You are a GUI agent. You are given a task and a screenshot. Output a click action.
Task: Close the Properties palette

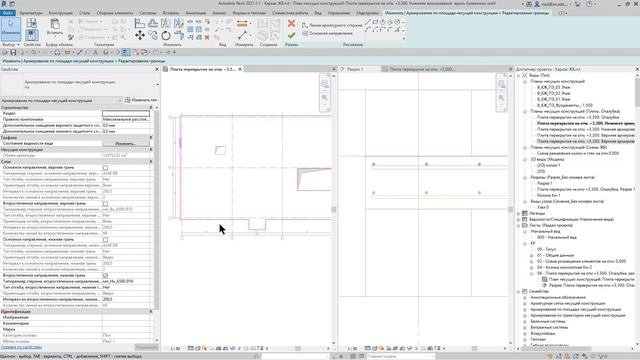[x=157, y=69]
